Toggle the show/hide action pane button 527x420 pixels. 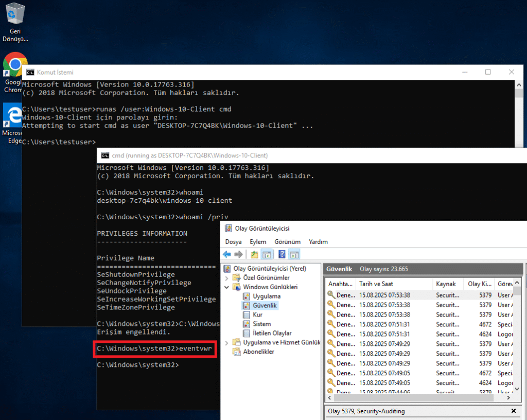pyautogui.click(x=294, y=254)
